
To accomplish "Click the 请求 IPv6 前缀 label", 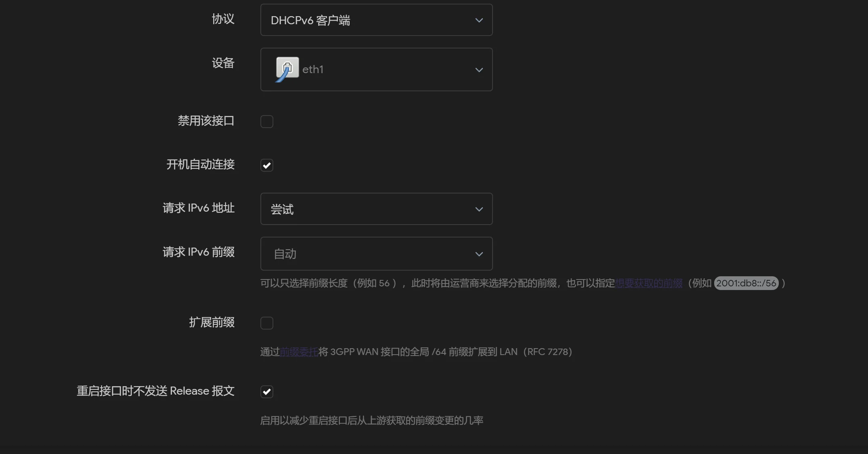I will 198,251.
